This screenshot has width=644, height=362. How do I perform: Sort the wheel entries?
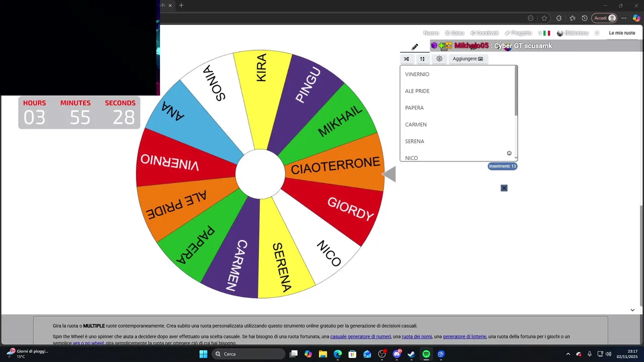(x=422, y=59)
